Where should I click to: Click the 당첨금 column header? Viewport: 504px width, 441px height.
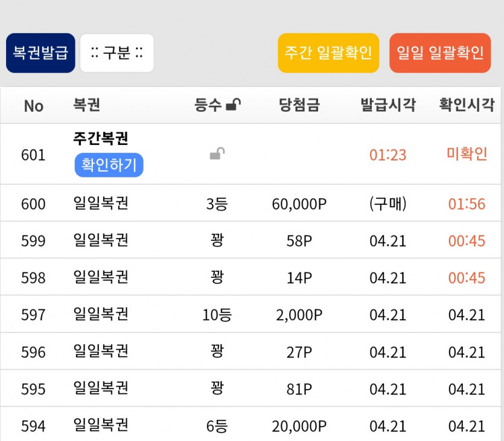click(299, 105)
